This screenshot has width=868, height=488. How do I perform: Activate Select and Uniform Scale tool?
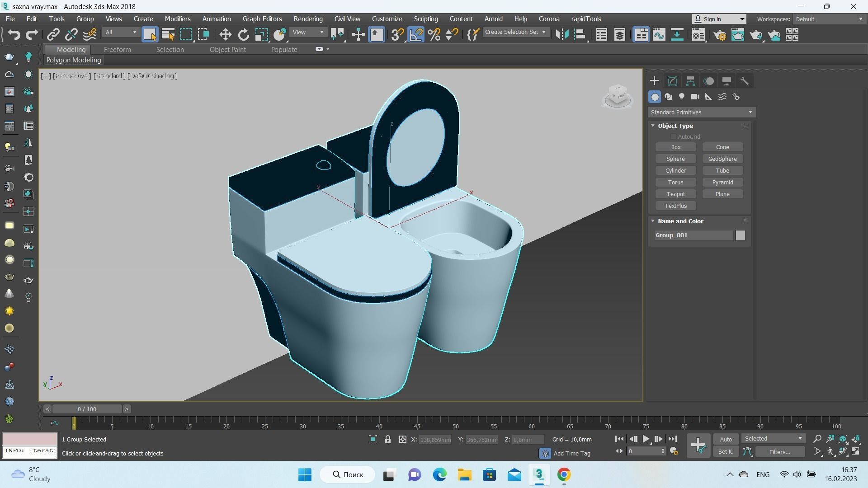(261, 35)
